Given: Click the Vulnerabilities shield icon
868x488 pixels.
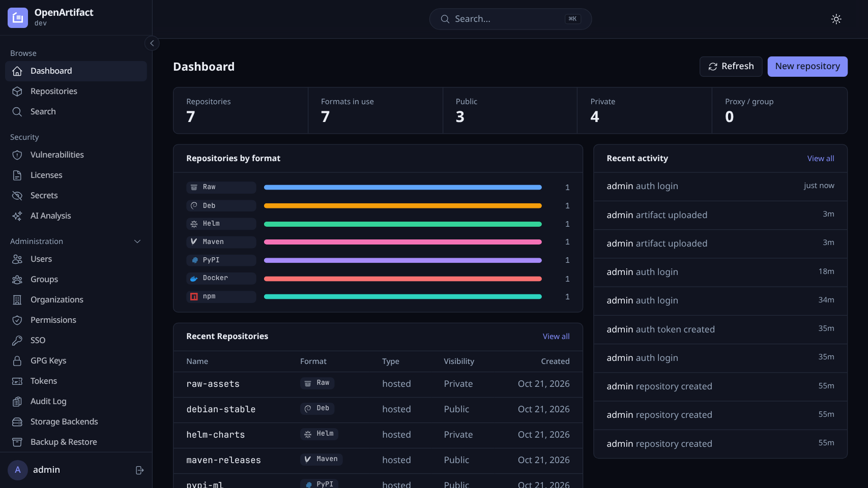Looking at the screenshot, I should point(17,155).
